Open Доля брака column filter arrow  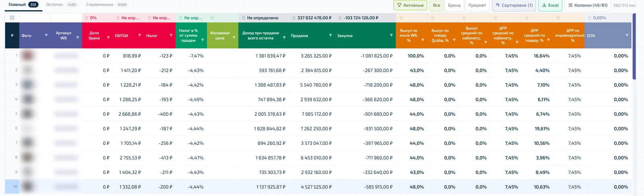pyautogui.click(x=108, y=38)
